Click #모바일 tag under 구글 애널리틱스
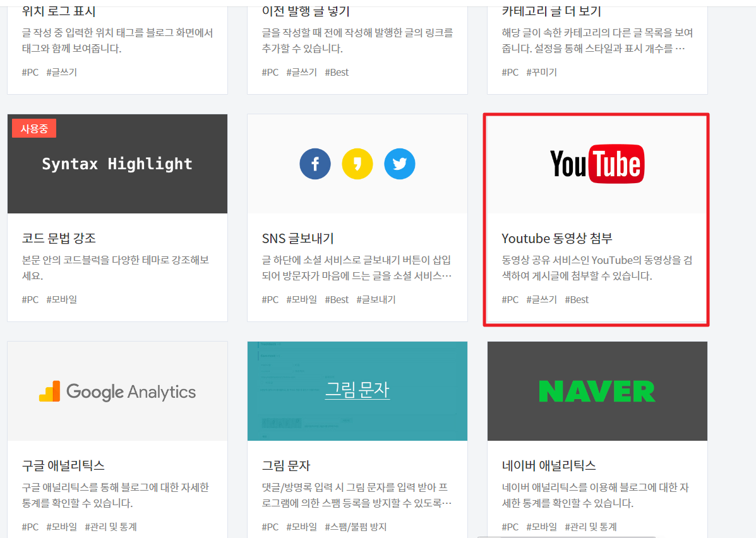The height and width of the screenshot is (538, 756). coord(62,527)
